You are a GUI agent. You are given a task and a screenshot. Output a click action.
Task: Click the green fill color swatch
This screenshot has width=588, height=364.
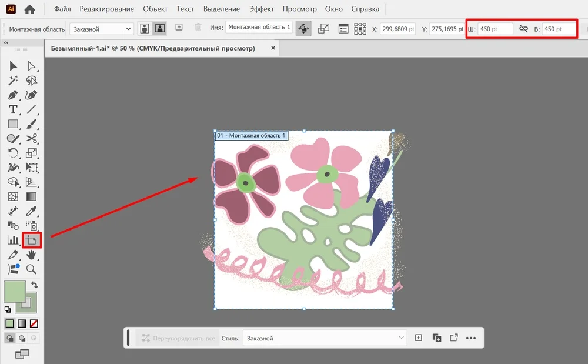click(15, 292)
